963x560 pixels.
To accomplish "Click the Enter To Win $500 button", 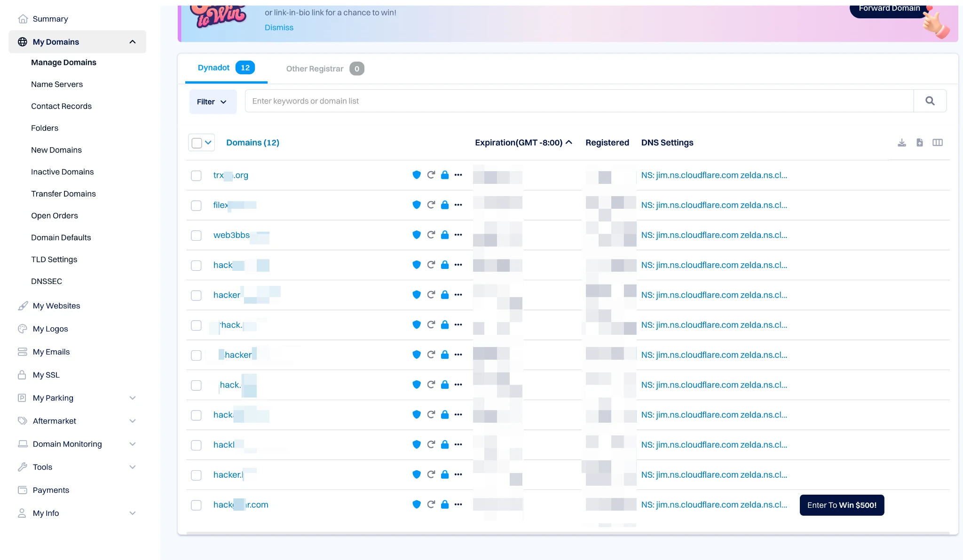I will [841, 505].
